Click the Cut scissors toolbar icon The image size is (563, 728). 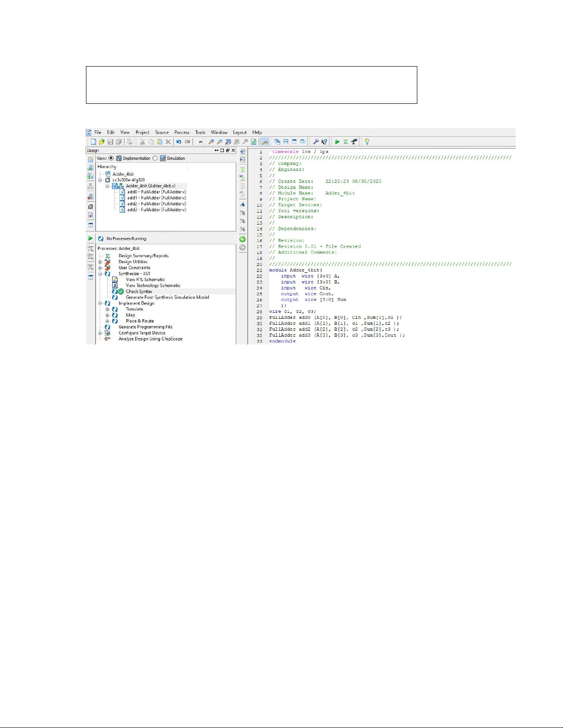click(142, 142)
